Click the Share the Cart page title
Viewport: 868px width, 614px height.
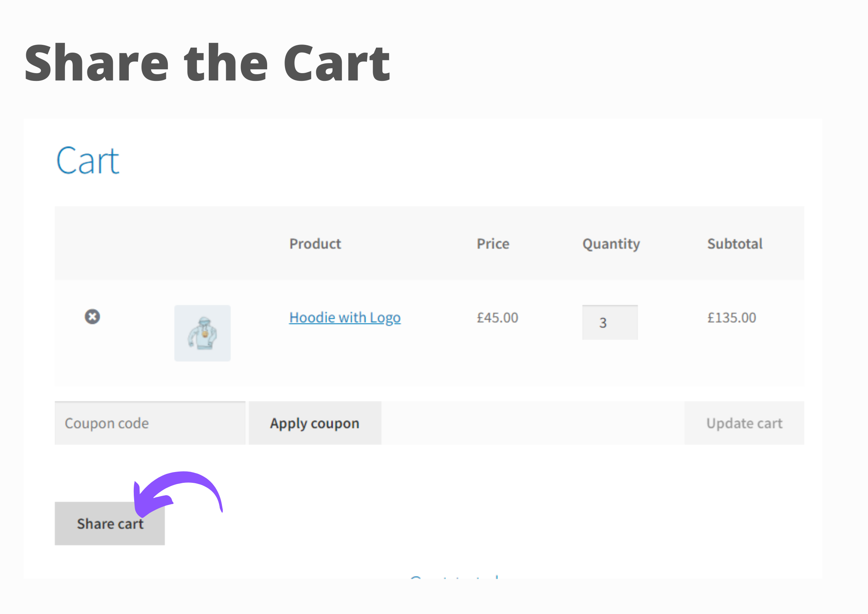[206, 63]
